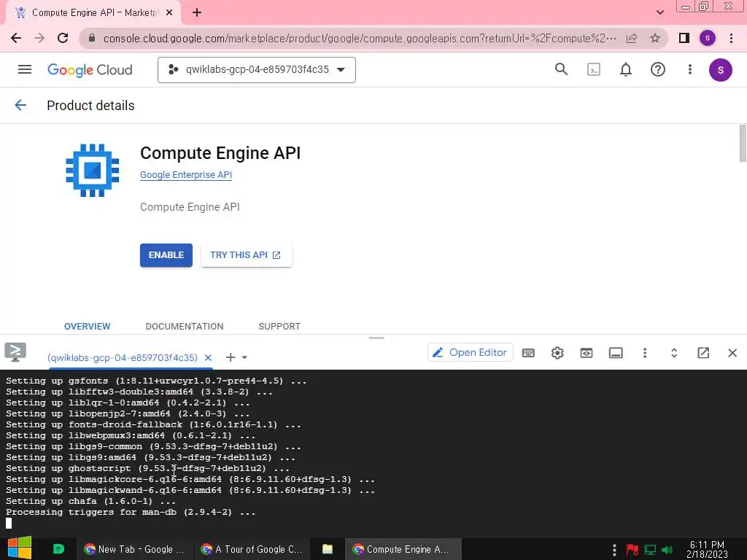Close the qwiklabs terminal tab
The width and height of the screenshot is (747, 560).
[x=208, y=357]
